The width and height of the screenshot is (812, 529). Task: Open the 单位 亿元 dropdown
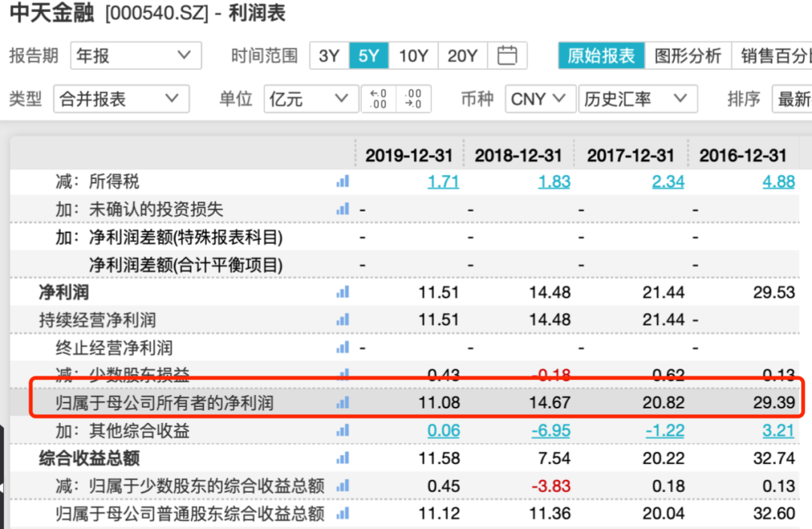311,99
